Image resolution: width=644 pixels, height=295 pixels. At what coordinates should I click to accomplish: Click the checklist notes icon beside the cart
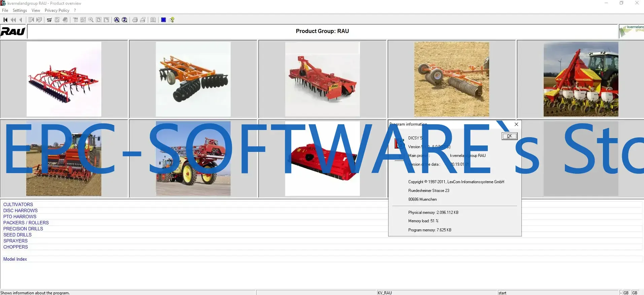(x=57, y=20)
